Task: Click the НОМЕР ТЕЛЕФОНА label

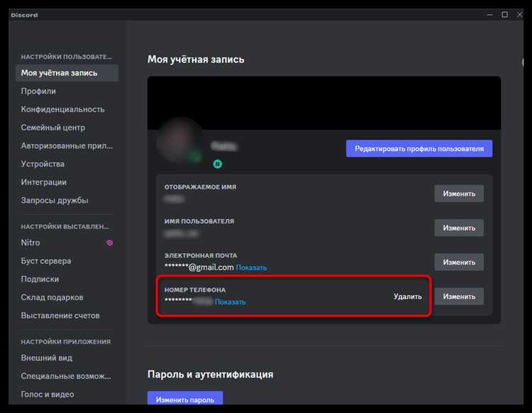Action: pyautogui.click(x=195, y=290)
